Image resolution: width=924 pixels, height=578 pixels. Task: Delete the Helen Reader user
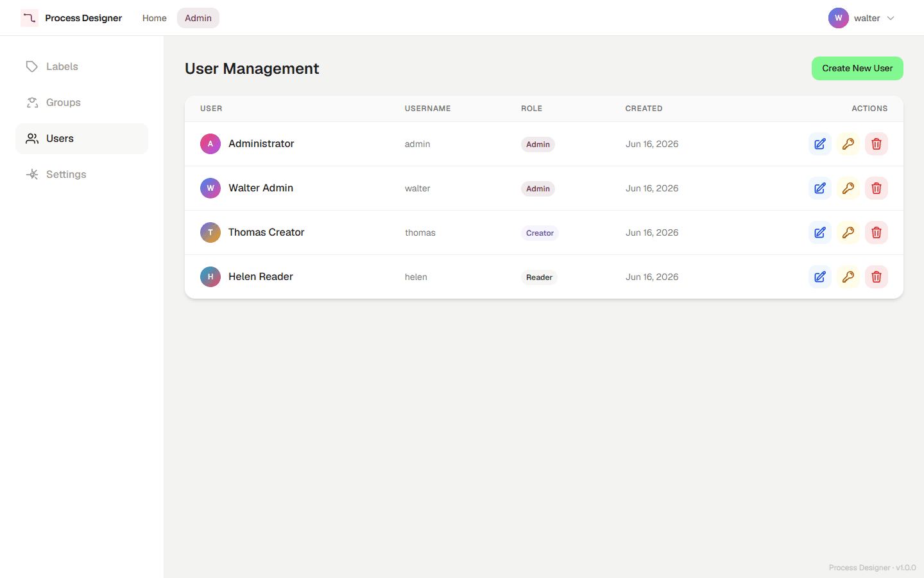[x=877, y=277]
